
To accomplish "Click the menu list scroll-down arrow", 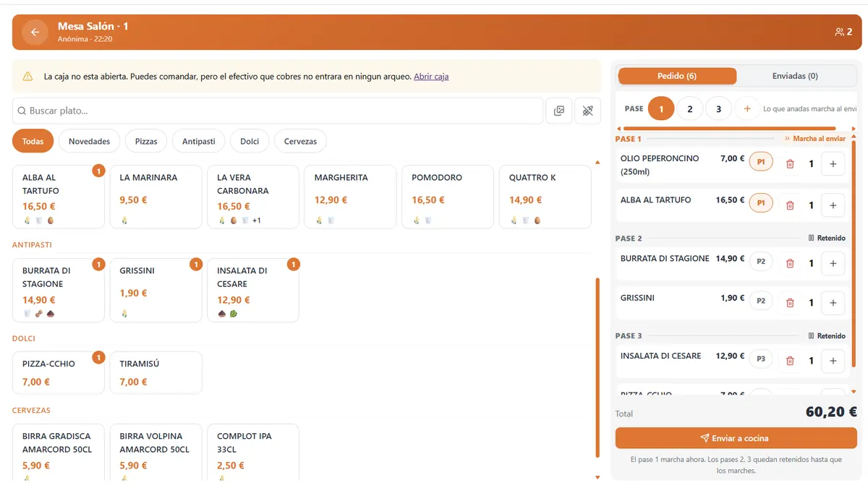I will pyautogui.click(x=597, y=477).
